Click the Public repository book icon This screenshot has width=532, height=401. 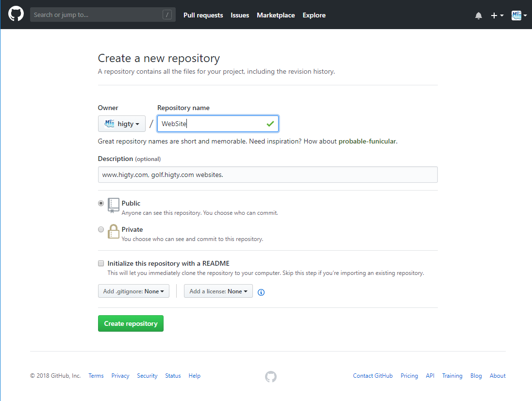click(113, 205)
